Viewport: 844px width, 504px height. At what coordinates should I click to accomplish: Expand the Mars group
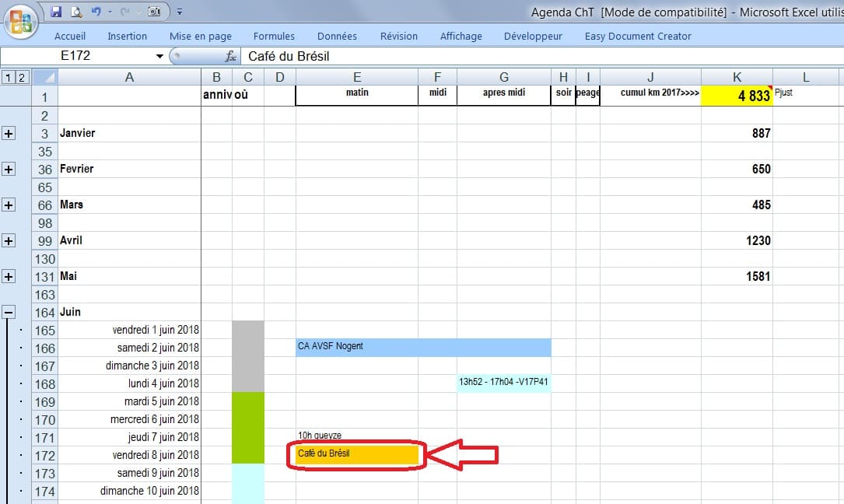point(9,205)
